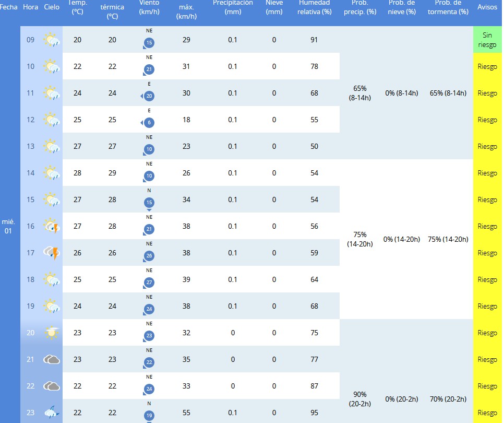Click the yellow Riesgo cell at hour 14
Viewport: 504px width, 423px height.
tap(487, 173)
